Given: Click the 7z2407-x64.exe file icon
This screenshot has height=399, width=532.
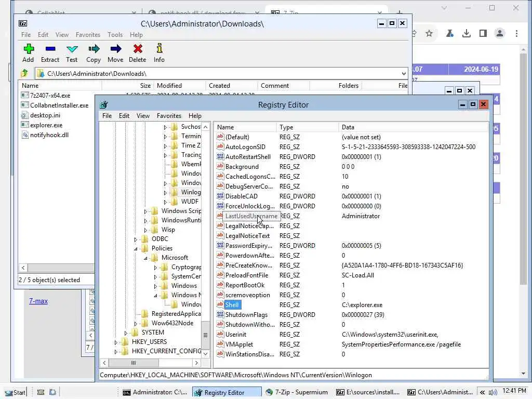Looking at the screenshot, I should point(25,96).
